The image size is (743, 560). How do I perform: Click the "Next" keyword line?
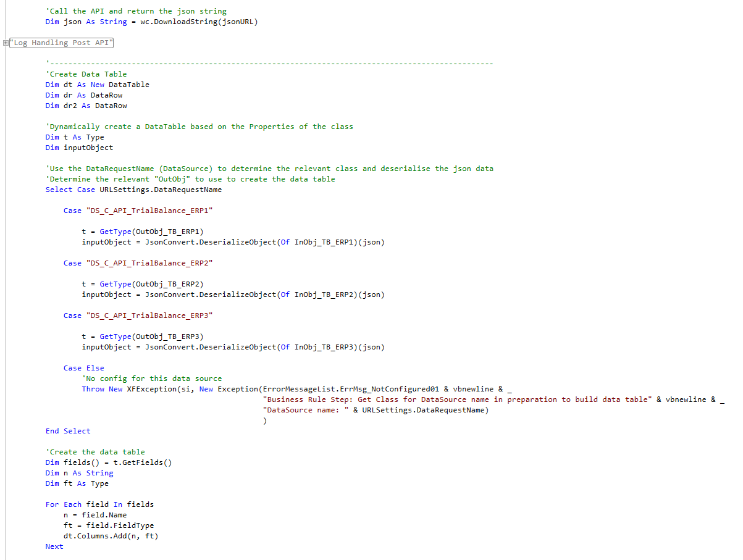click(x=54, y=546)
